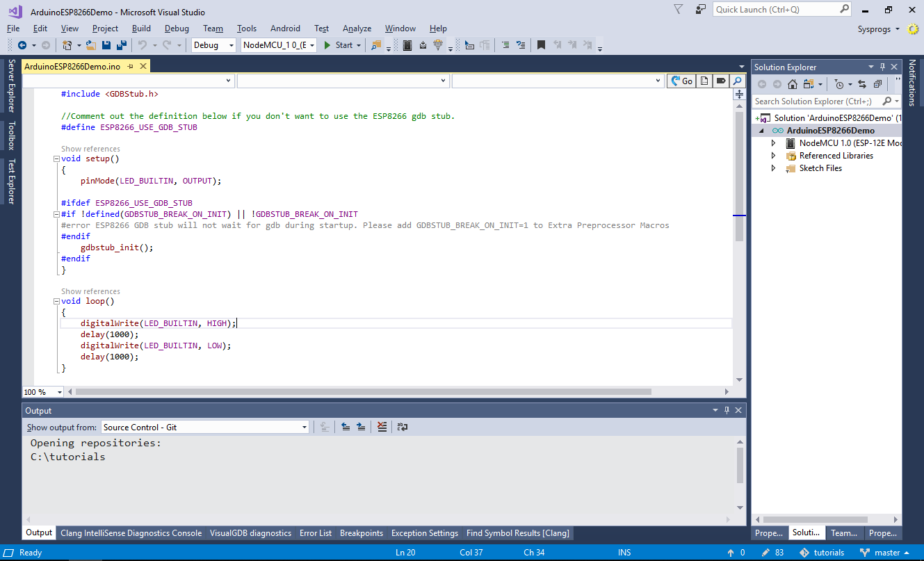Open Find in Files from the toolbar

(x=376, y=45)
